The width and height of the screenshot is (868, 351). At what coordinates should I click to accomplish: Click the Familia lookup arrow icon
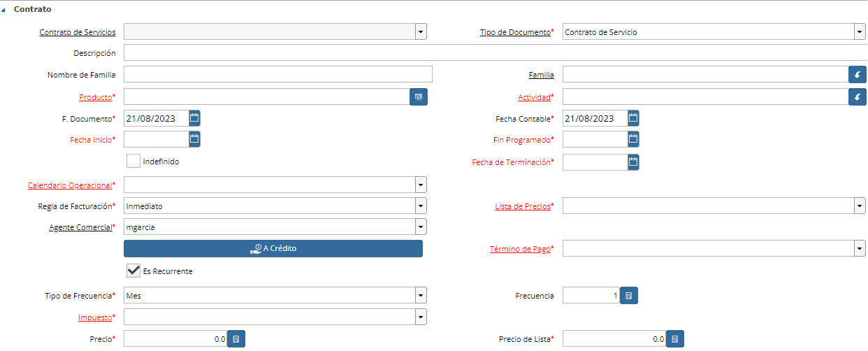[x=858, y=75]
